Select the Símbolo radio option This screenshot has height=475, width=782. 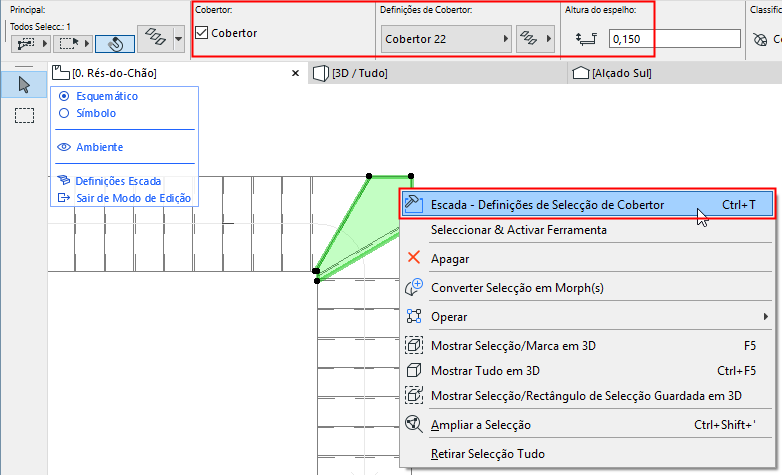pos(64,113)
